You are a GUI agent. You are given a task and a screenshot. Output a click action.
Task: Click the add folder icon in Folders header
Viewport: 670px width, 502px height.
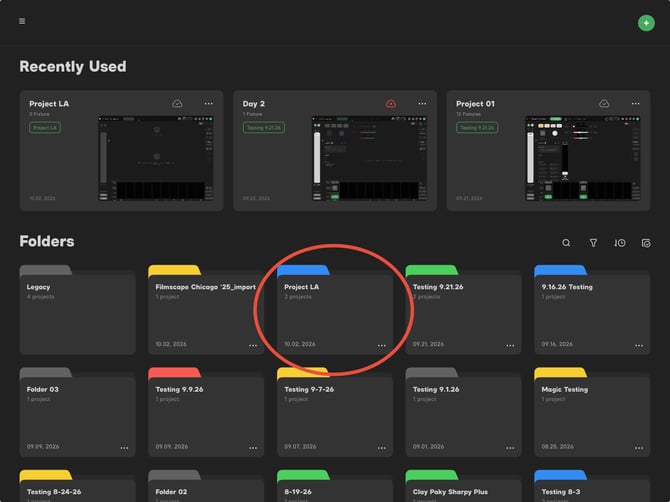pyautogui.click(x=646, y=243)
